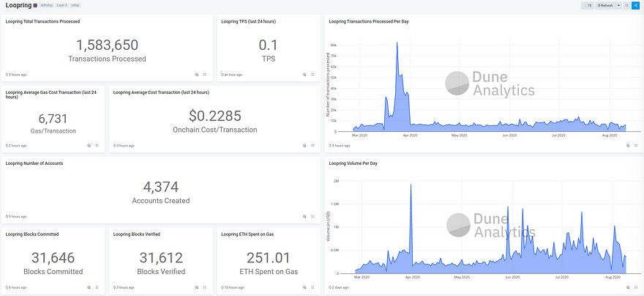Click 'Loopring Transactions Processed Per Day' heading
Viewport: 644px width, 296px height.
pyautogui.click(x=369, y=21)
